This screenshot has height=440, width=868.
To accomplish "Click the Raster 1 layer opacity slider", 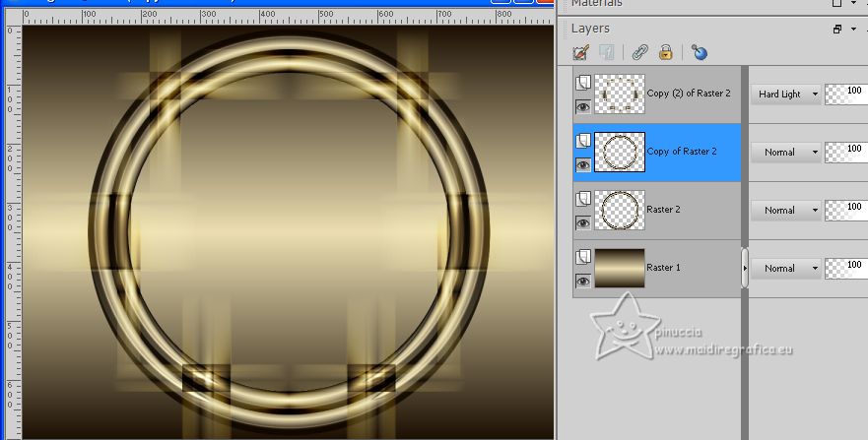I will coord(846,268).
